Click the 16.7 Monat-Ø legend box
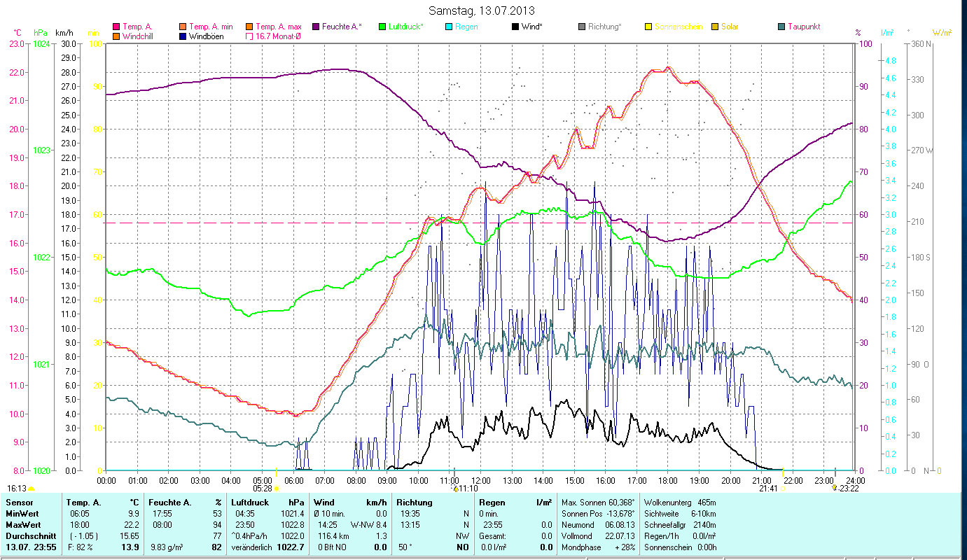The image size is (967, 560). point(249,36)
